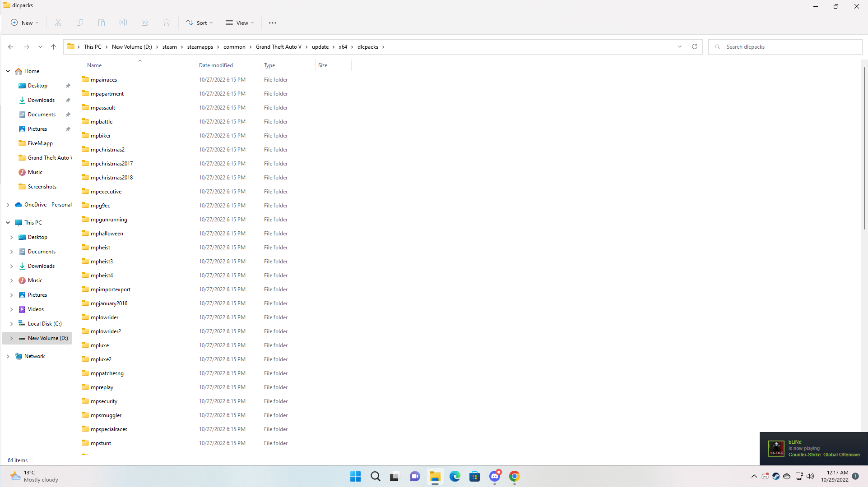Open the Chat app on taskbar
868x487 pixels.
[415, 476]
